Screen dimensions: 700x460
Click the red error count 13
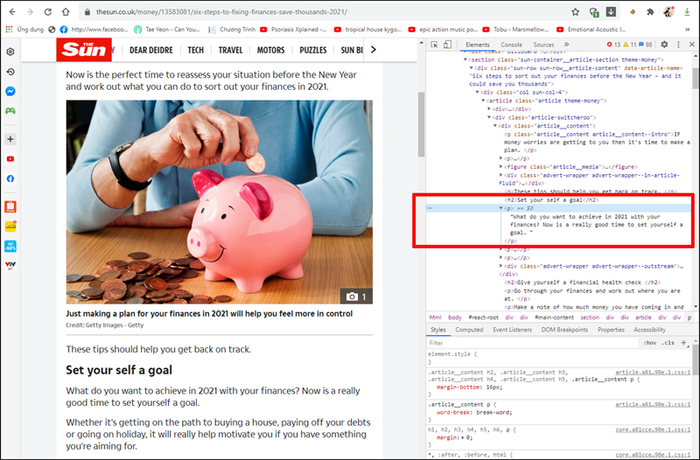pyautogui.click(x=614, y=45)
